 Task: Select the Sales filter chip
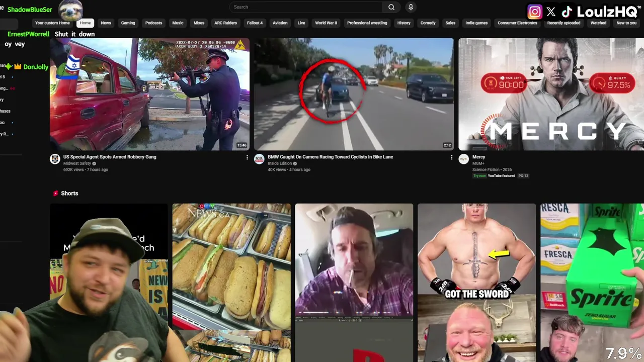450,23
